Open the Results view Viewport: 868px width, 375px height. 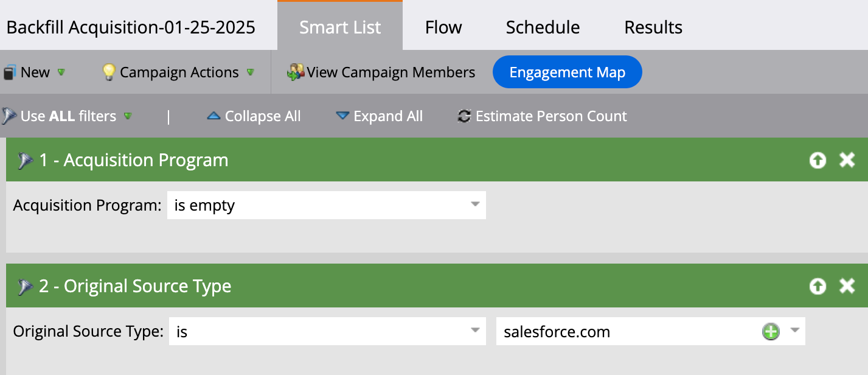click(x=653, y=26)
